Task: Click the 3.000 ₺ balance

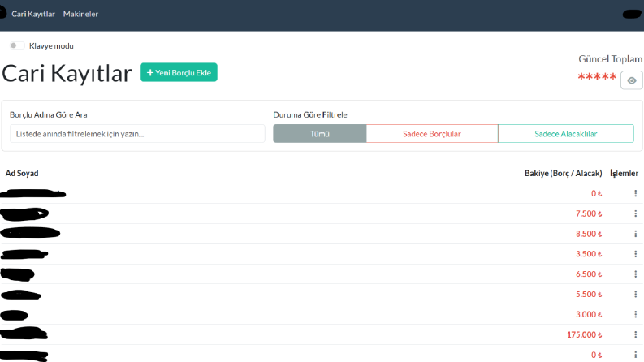Action: (x=589, y=314)
